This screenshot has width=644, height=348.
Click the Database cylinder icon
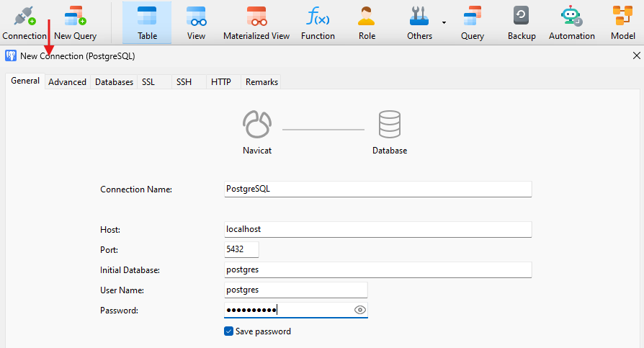(390, 124)
